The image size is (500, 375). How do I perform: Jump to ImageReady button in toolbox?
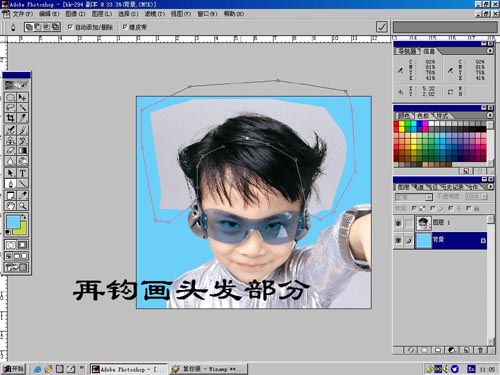pos(16,267)
